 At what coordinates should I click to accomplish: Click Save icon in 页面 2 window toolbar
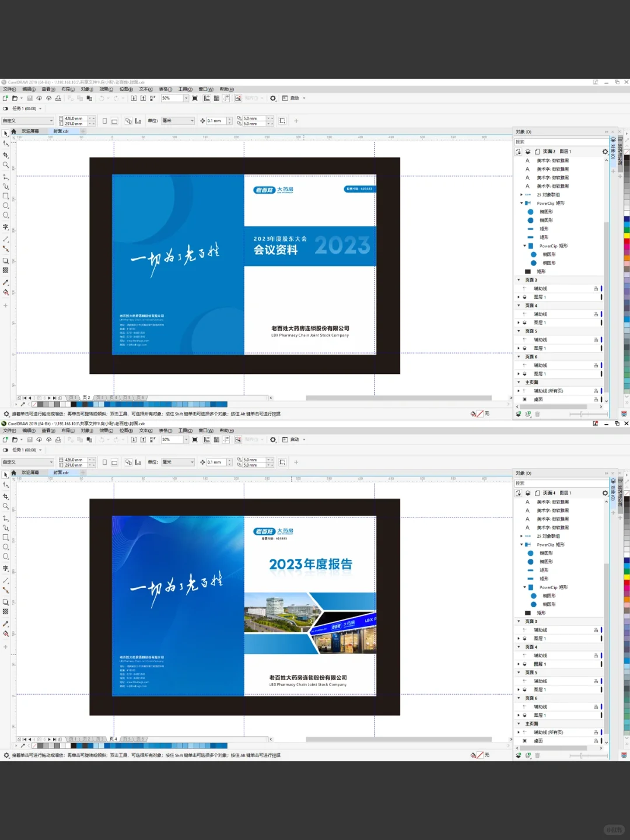(30, 98)
